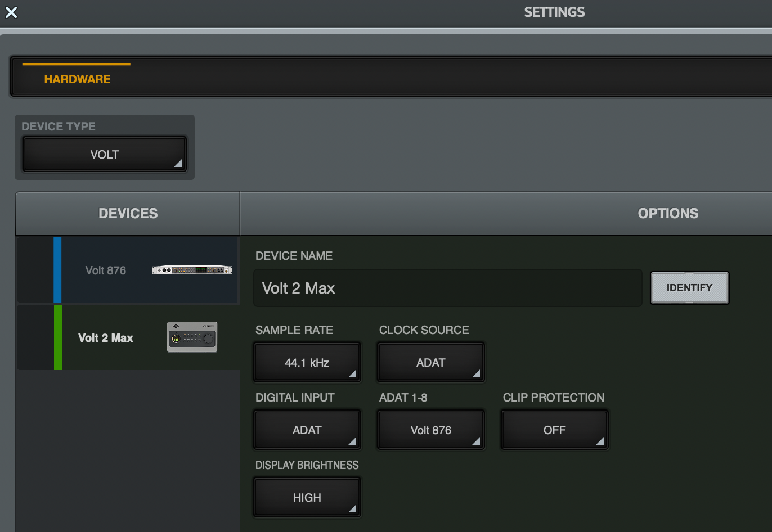Open the ADAT 1-8 dropdown
Viewport: 772px width, 532px height.
pyautogui.click(x=431, y=430)
